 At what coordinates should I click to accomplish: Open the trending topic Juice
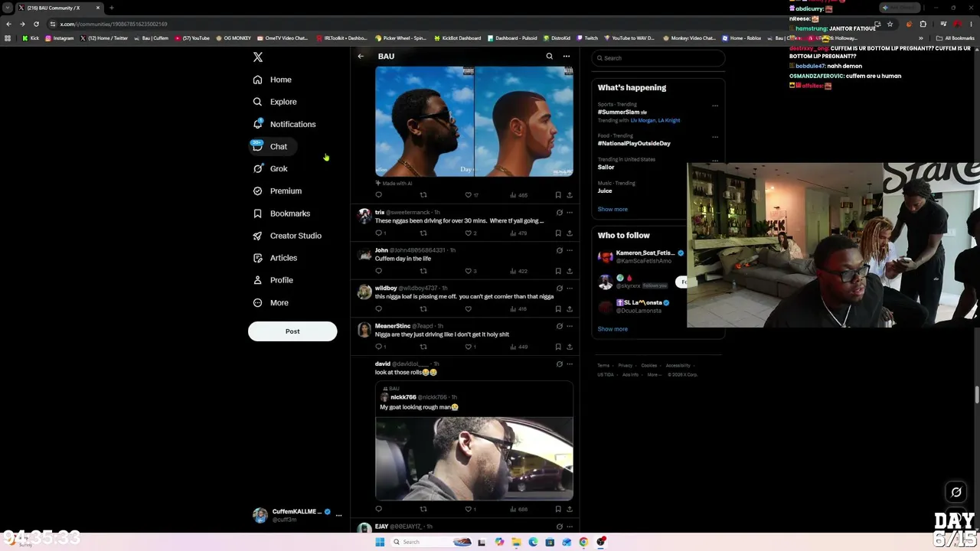[x=606, y=191]
